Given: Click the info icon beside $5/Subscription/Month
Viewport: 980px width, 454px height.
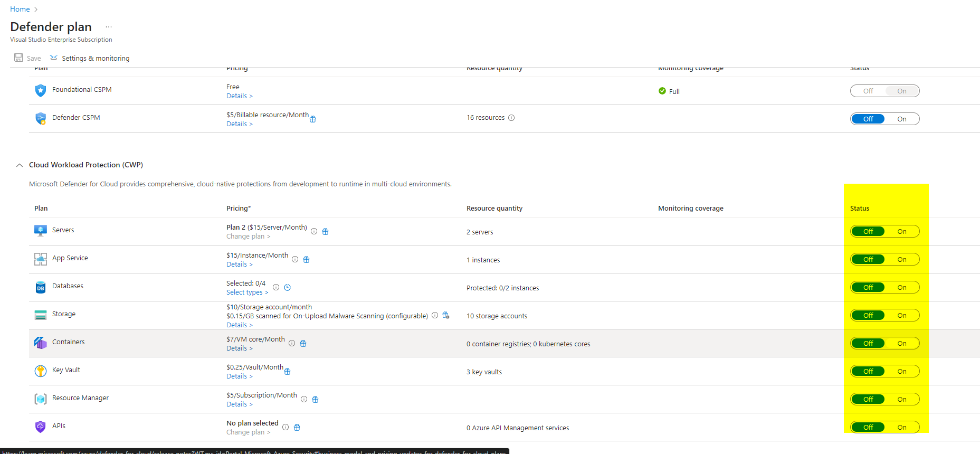Looking at the screenshot, I should click(x=304, y=399).
